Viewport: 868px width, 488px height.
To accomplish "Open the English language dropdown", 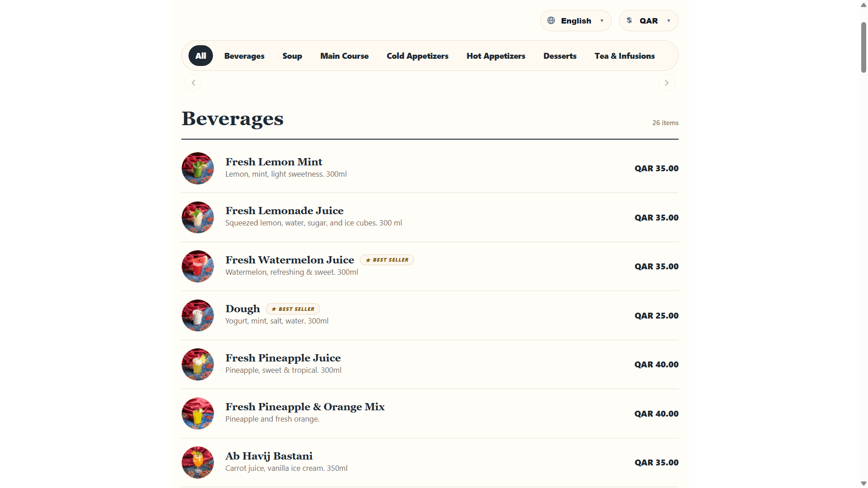I will [576, 21].
